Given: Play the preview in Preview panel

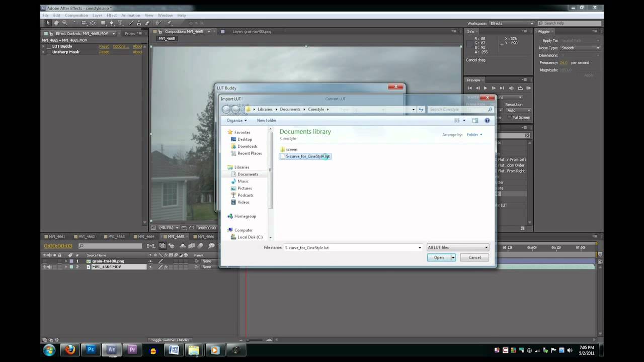Looking at the screenshot, I should (x=486, y=88).
